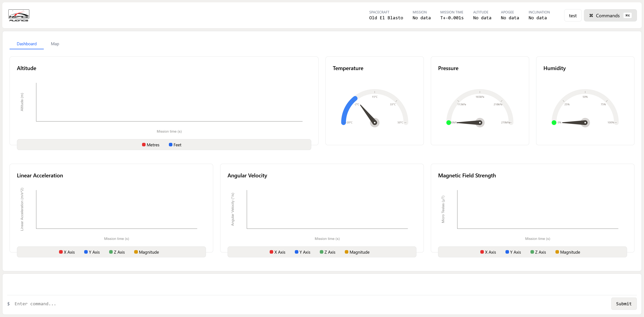Click the Humidity gauge needle hub
The image size is (644, 317).
(x=585, y=123)
